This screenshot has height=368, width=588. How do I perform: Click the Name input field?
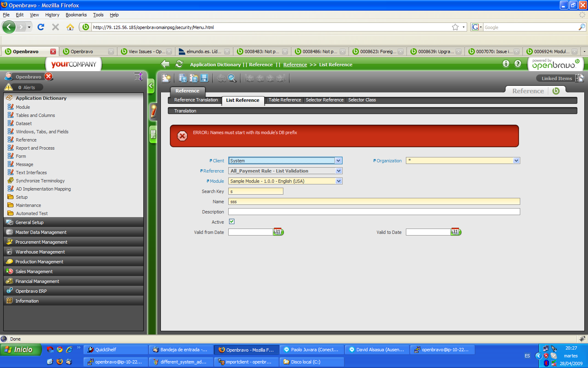click(374, 202)
